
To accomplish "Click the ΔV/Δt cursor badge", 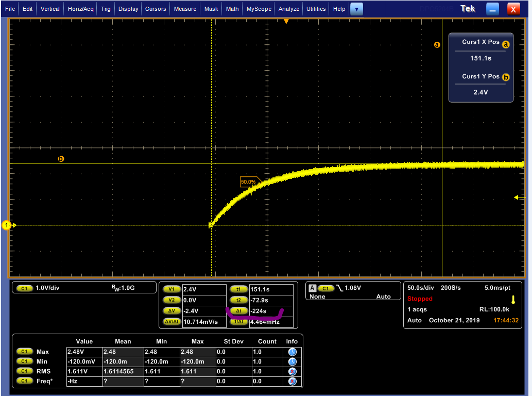I will coord(171,322).
